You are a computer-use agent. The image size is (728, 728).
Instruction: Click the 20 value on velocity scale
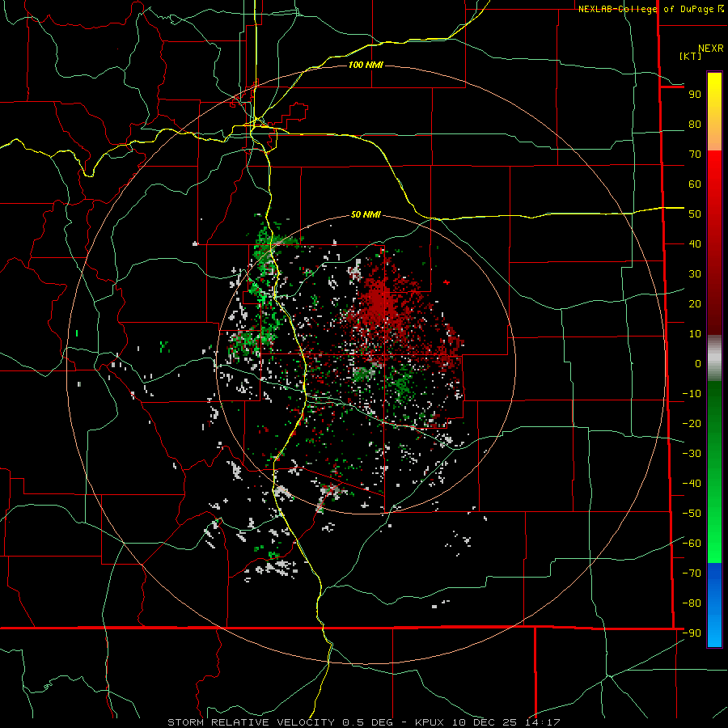695,304
